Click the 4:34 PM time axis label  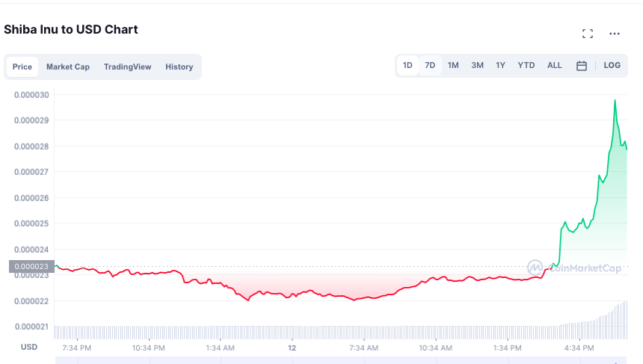[579, 348]
